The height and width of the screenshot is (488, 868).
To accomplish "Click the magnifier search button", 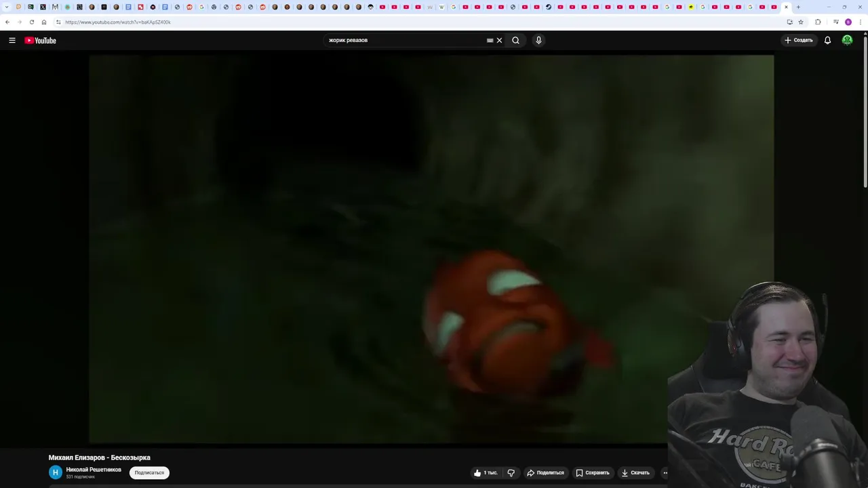I will [x=515, y=40].
